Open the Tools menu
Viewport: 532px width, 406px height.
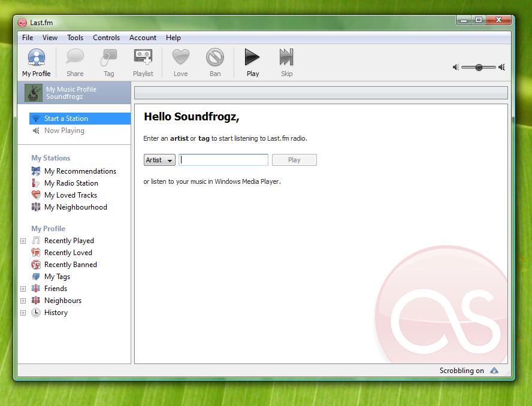[x=75, y=38]
